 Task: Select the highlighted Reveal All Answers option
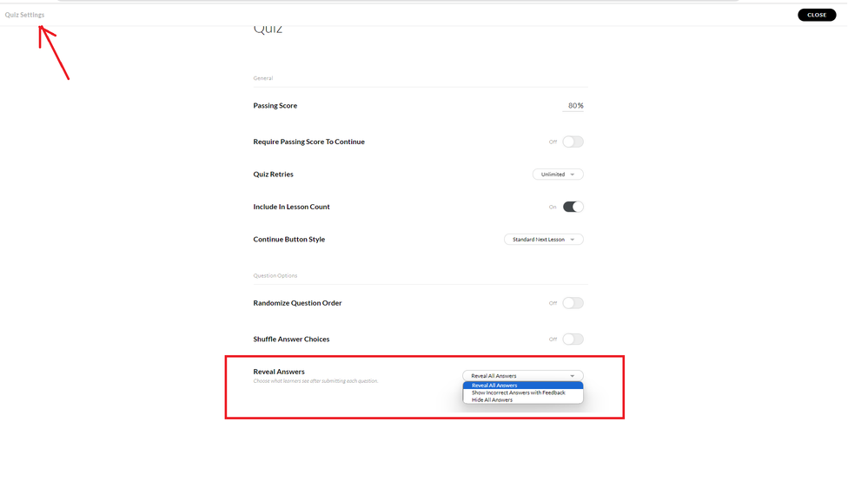(494, 386)
